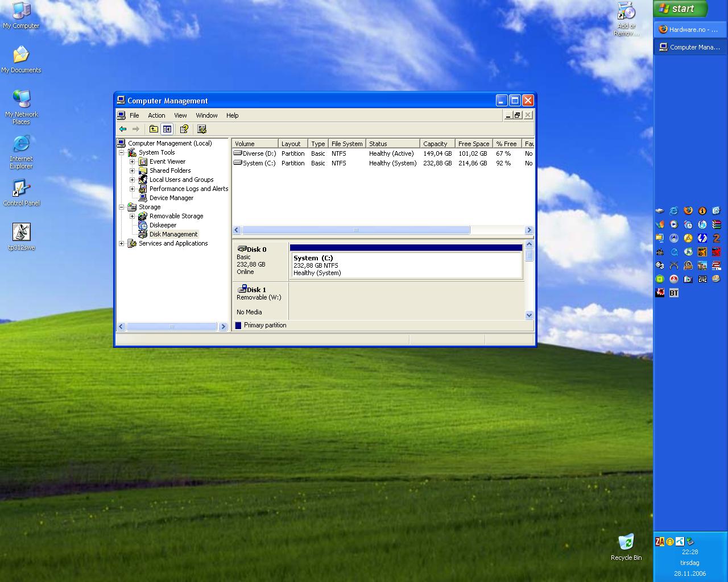The width and height of the screenshot is (728, 582).
Task: Click the Back arrow toolbar icon
Action: click(123, 129)
